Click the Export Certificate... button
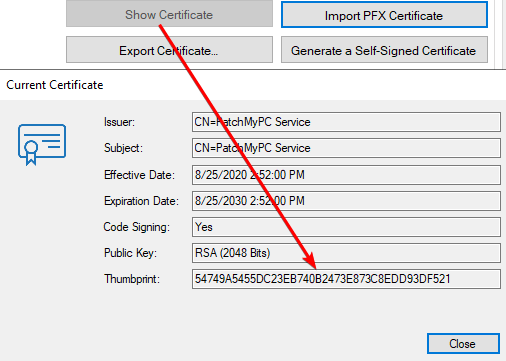The width and height of the screenshot is (506, 361). [x=169, y=50]
